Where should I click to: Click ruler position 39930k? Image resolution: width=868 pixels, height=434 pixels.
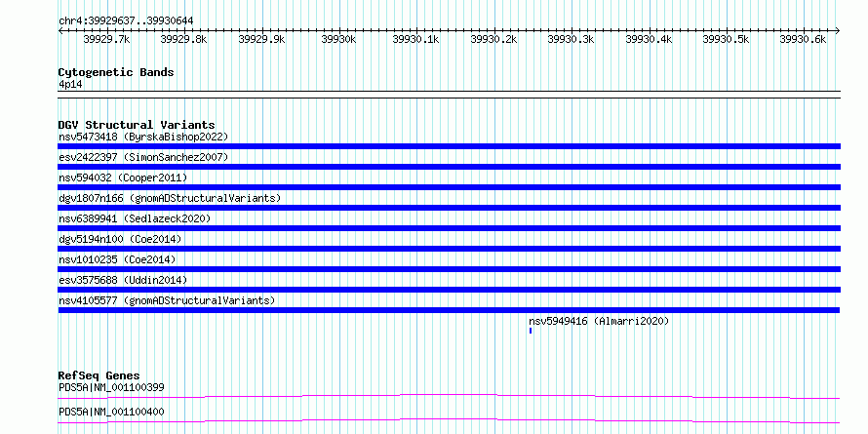point(338,39)
